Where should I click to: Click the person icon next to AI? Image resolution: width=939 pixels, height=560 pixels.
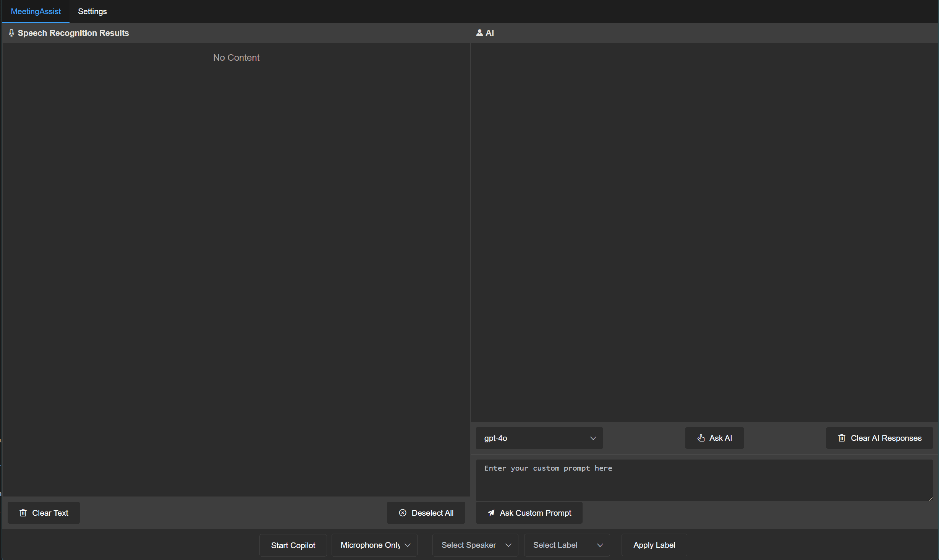(x=479, y=33)
